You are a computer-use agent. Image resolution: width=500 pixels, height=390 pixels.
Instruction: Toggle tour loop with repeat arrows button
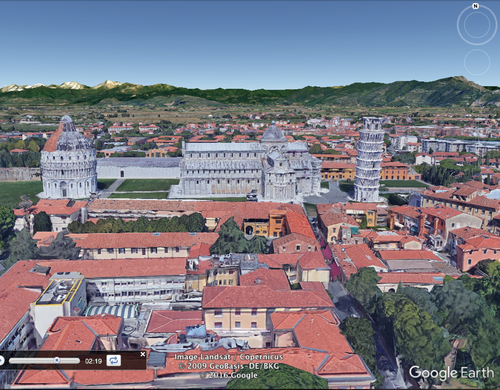(113, 360)
